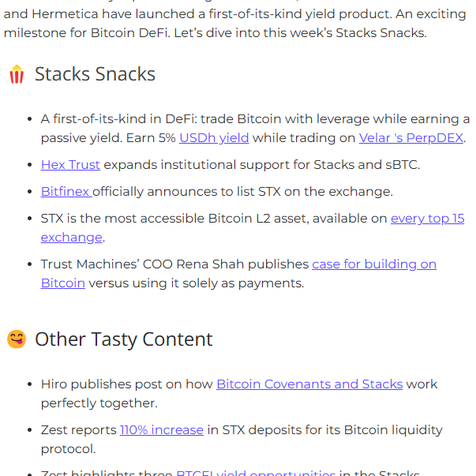The height and width of the screenshot is (476, 476).
Task: Open Bitcoin Covenants and Stacks link
Action: pyautogui.click(x=309, y=384)
